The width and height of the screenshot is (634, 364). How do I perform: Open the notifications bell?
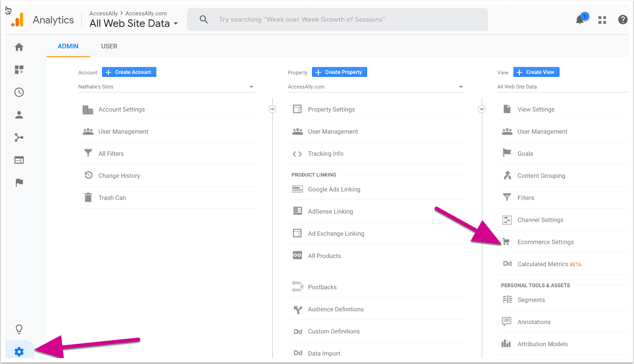pyautogui.click(x=580, y=20)
